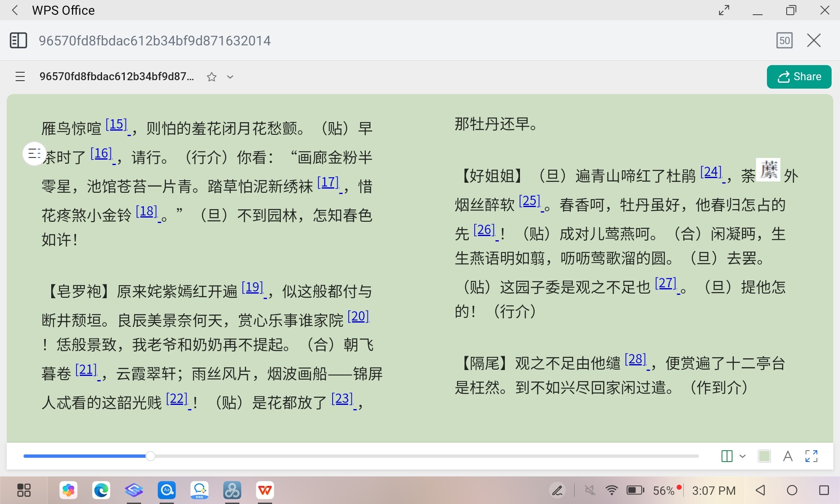Click the WPS Office back arrow

tap(15, 10)
